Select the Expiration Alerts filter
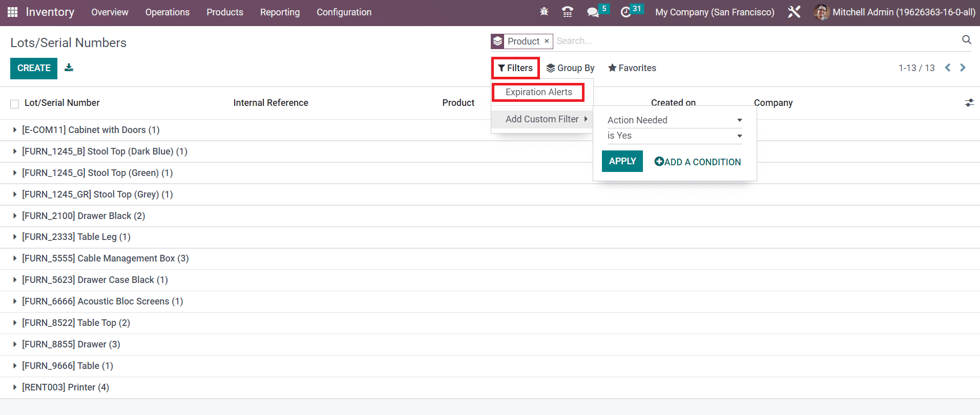The image size is (980, 415). pyautogui.click(x=538, y=92)
